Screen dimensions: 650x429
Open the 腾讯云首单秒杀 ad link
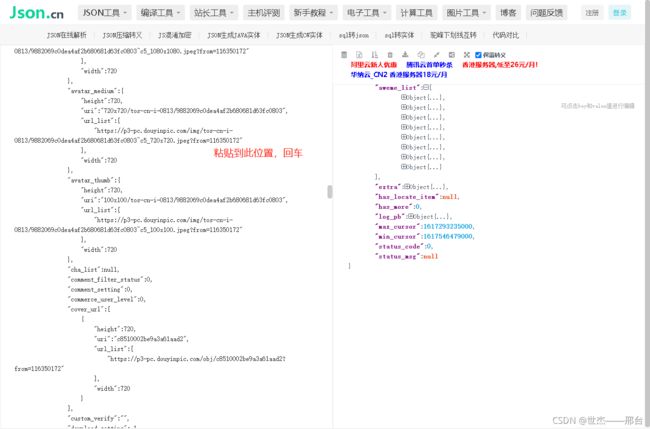(x=429, y=65)
